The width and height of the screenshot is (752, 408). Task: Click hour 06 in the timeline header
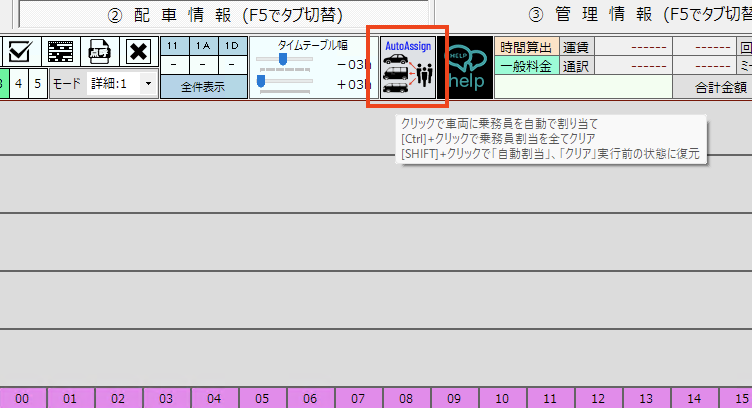coord(310,398)
